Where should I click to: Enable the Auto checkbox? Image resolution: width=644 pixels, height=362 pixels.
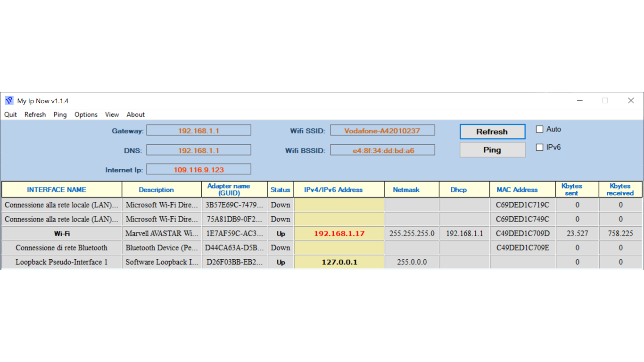click(540, 129)
